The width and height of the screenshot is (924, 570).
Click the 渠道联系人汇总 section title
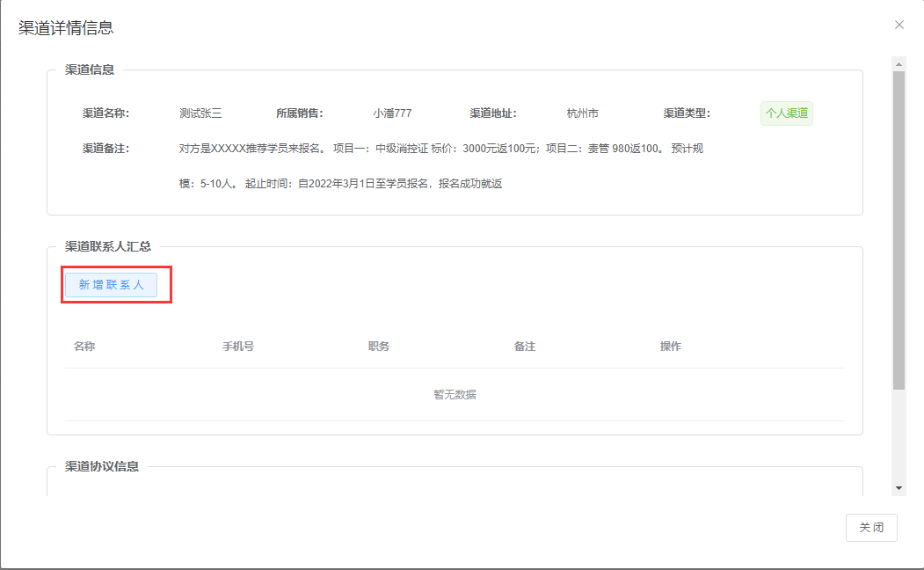(x=108, y=246)
